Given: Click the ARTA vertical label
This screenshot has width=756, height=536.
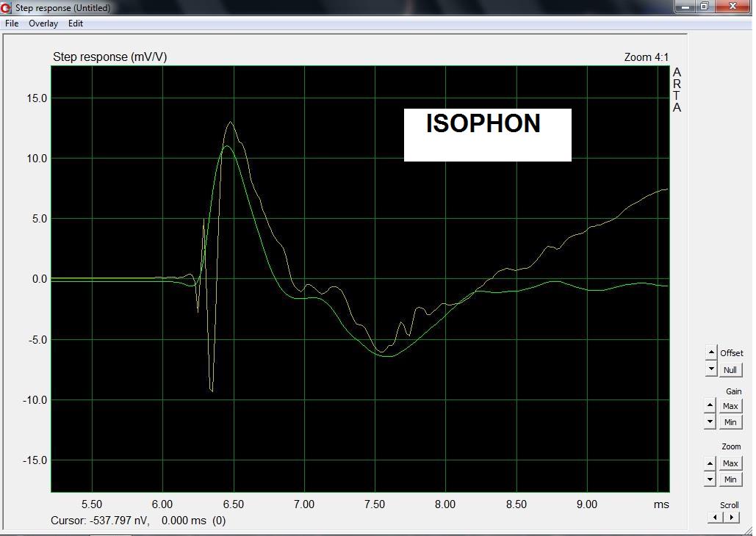Looking at the screenshot, I should [677, 90].
